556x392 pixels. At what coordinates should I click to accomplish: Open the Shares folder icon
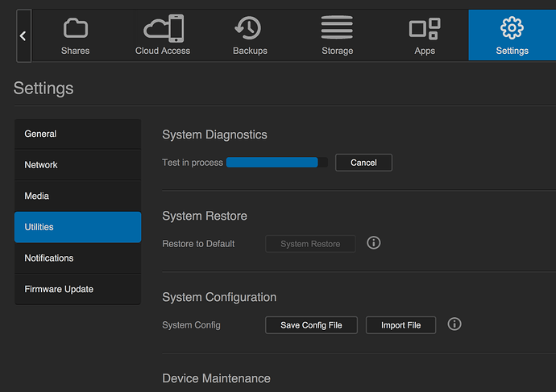(x=75, y=29)
